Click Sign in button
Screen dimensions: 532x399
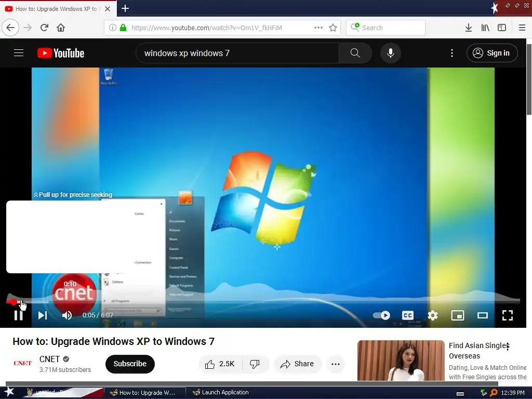(492, 53)
